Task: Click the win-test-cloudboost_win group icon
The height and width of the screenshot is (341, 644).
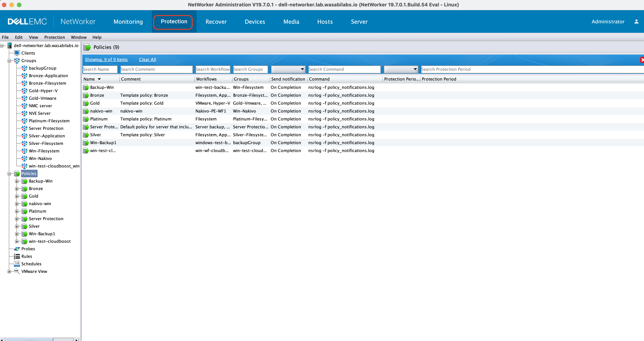Action: (24, 166)
